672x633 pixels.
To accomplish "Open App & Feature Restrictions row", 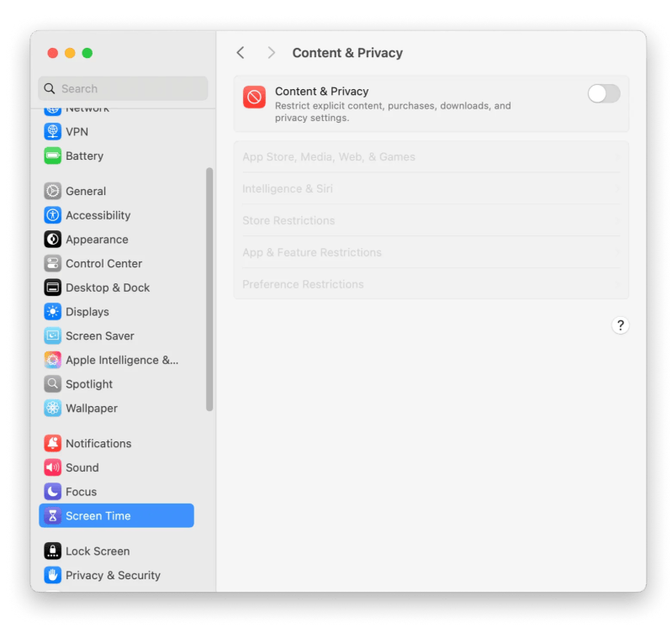I will pyautogui.click(x=431, y=252).
